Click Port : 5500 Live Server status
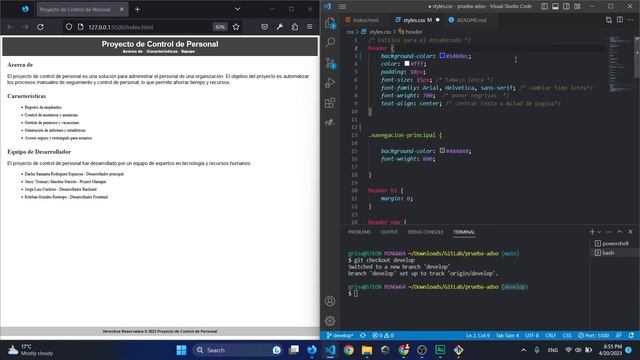Viewport: 640px width, 360px height. tap(593, 336)
